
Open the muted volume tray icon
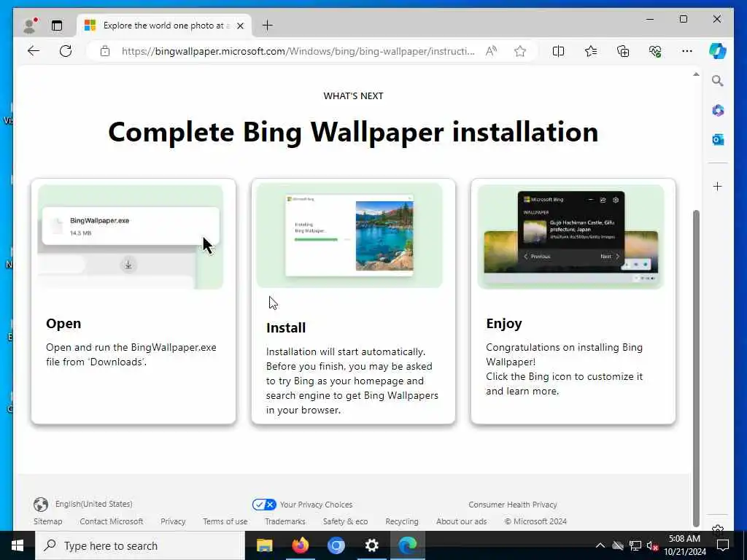click(652, 545)
